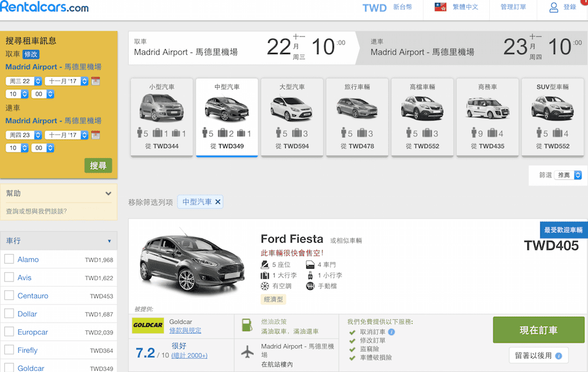Select the 小型汽車 car category icon
The height and width of the screenshot is (372, 588).
(161, 108)
